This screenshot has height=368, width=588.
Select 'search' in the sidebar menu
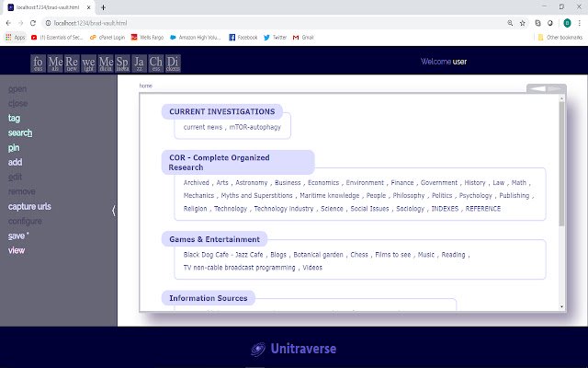tap(20, 132)
